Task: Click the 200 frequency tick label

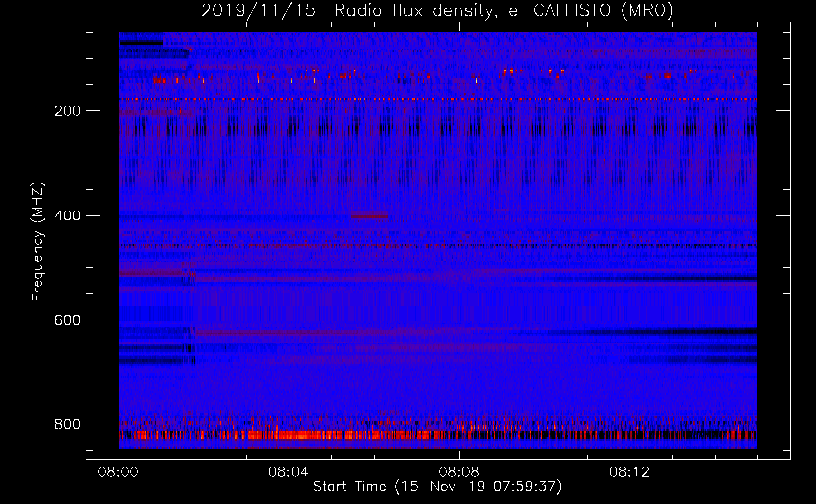Action: pyautogui.click(x=68, y=111)
